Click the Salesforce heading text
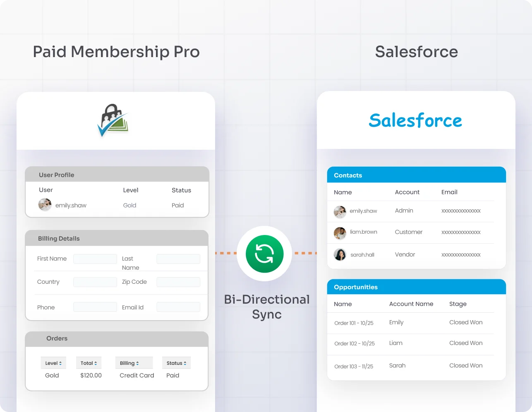Viewport: 532px width, 412px height. click(417, 52)
